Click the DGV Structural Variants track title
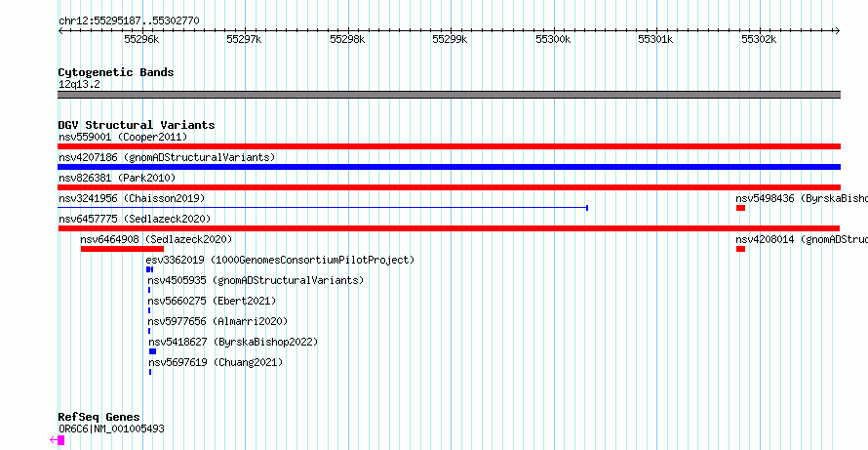The width and height of the screenshot is (868, 450). coord(137,125)
